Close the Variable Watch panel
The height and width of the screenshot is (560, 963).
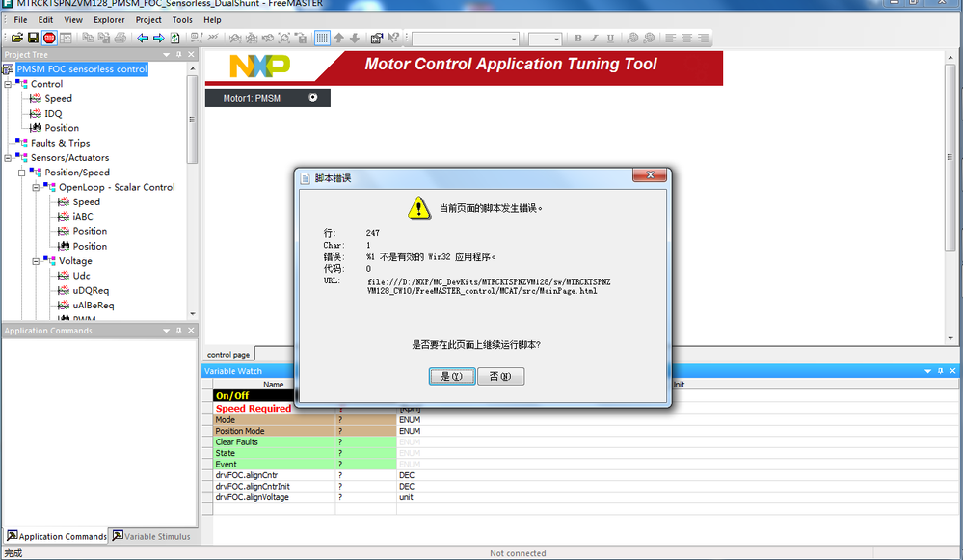[x=952, y=371]
